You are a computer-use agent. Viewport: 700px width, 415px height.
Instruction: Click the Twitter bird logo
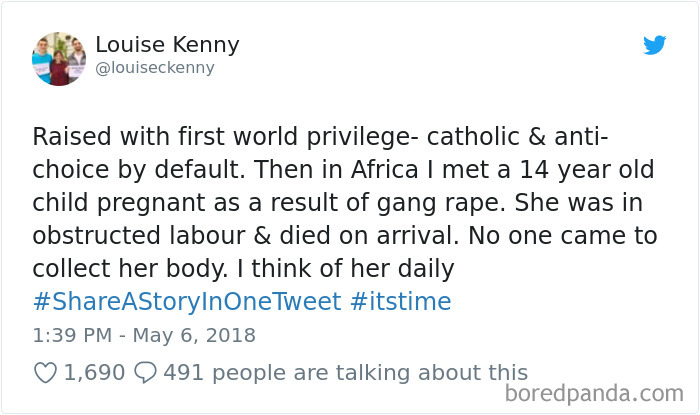point(654,45)
